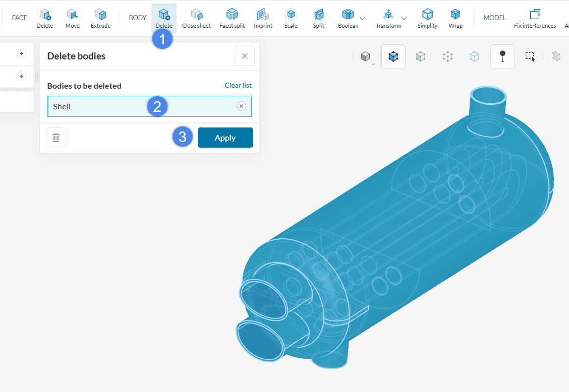Enable box selection mode
The width and height of the screenshot is (569, 392).
pyautogui.click(x=530, y=57)
